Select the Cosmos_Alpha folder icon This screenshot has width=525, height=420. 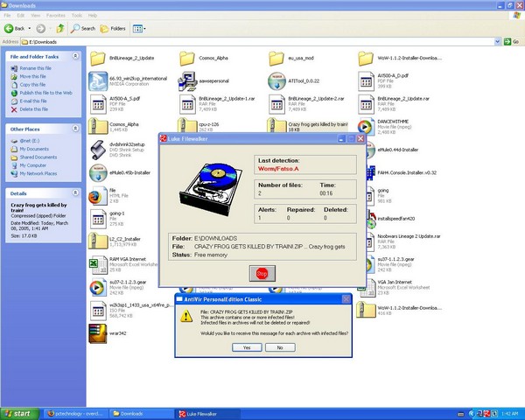click(187, 59)
